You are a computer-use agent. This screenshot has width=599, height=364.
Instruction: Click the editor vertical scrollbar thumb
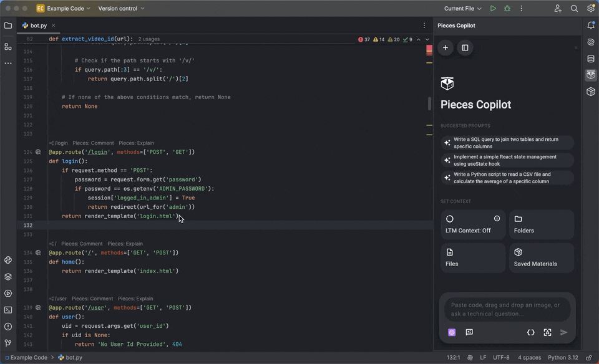[x=429, y=103]
